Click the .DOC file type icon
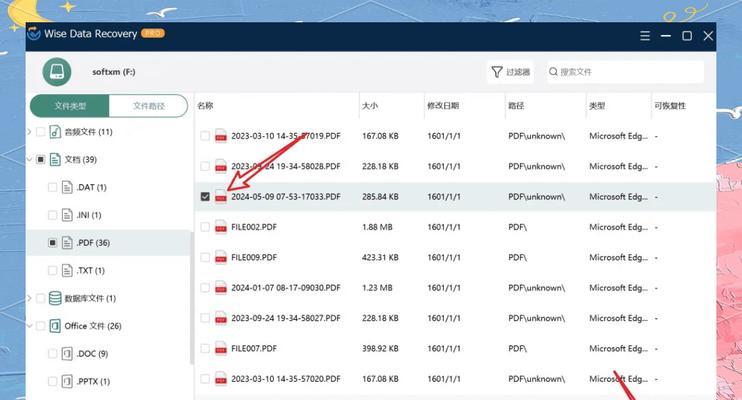This screenshot has width=742, height=400. [67, 354]
